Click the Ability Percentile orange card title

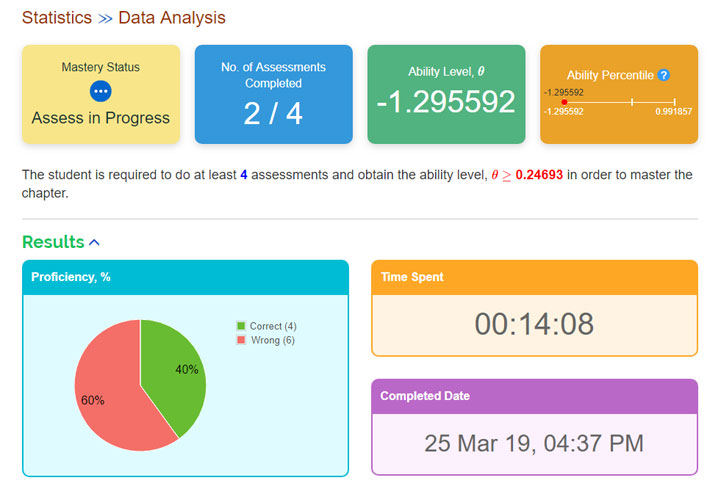[x=610, y=75]
